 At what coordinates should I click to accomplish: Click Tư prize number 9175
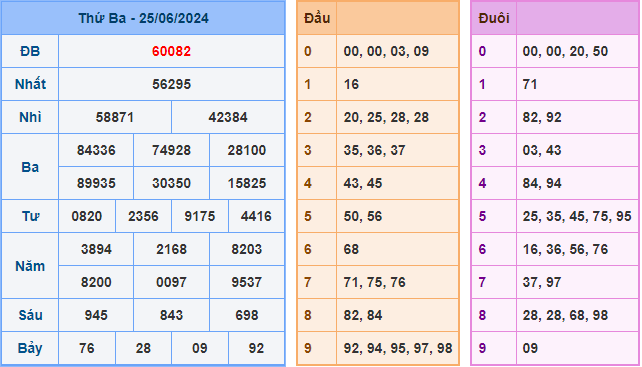click(200, 216)
